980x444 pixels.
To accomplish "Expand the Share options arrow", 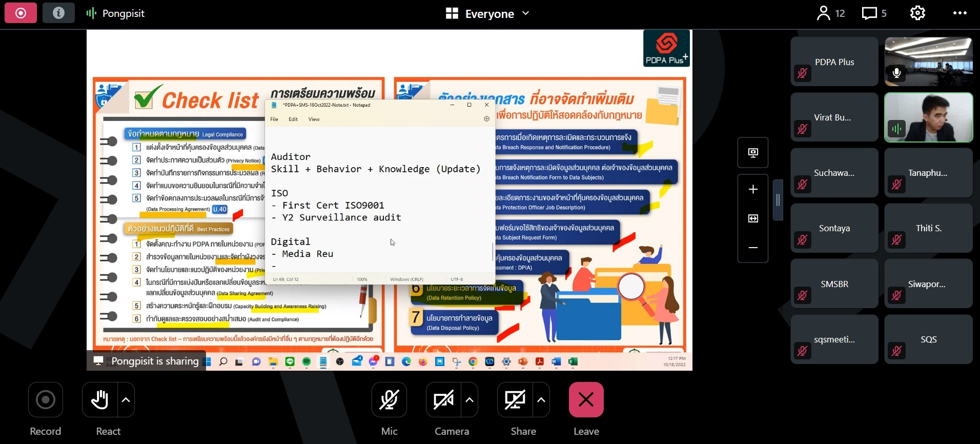I will coord(541,400).
